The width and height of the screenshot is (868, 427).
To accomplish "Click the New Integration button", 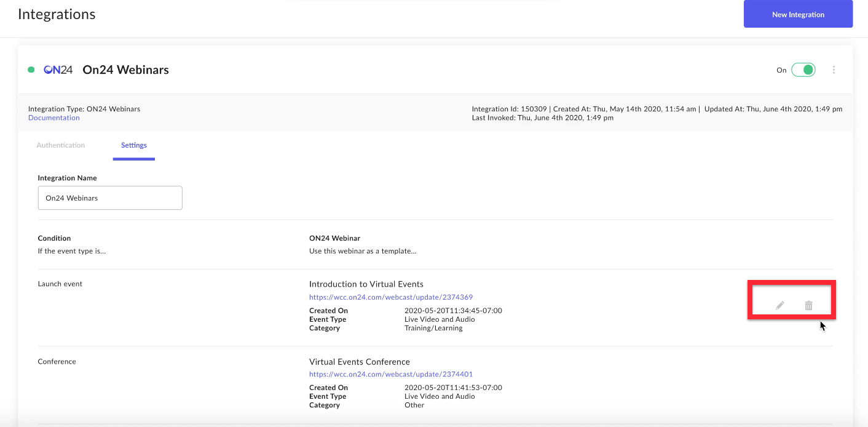I will [798, 15].
